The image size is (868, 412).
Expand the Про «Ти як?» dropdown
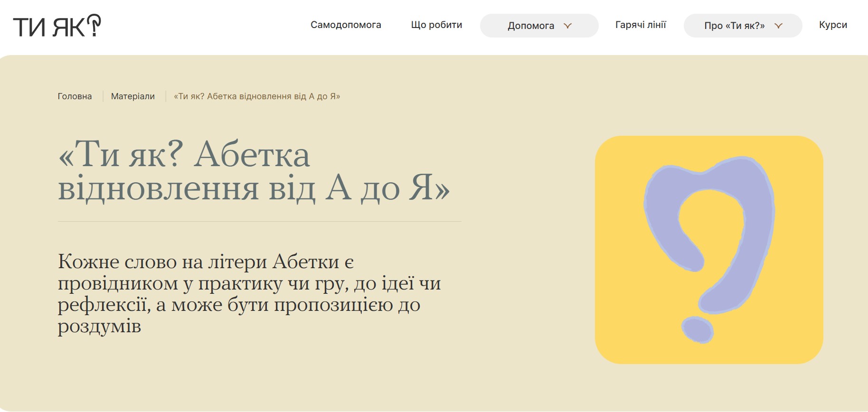point(743,26)
